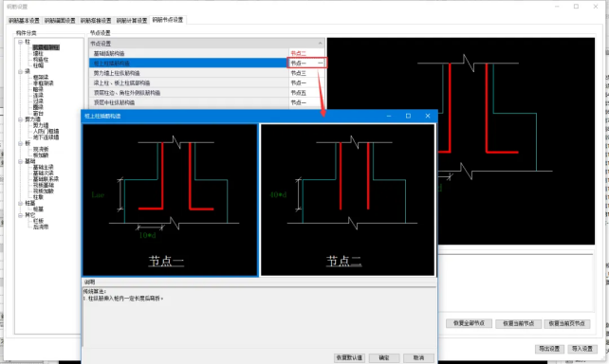Collapse the 柱 tree node
Image resolution: width=609 pixels, height=364 pixels.
point(20,42)
